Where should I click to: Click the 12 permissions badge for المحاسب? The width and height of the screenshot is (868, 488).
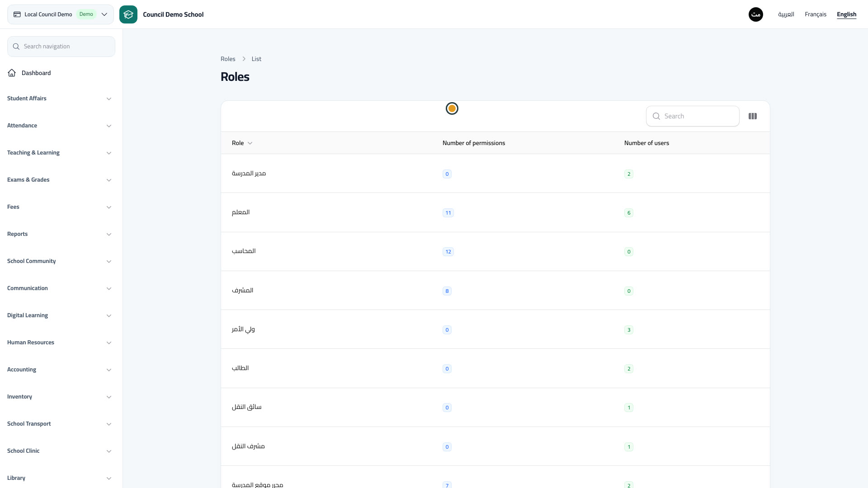tap(448, 252)
